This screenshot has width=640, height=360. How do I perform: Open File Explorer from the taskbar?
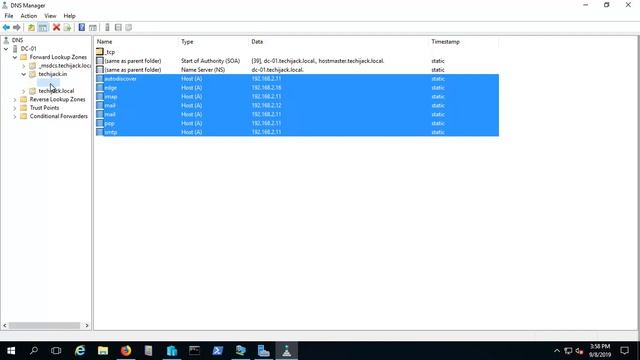pos(103,351)
